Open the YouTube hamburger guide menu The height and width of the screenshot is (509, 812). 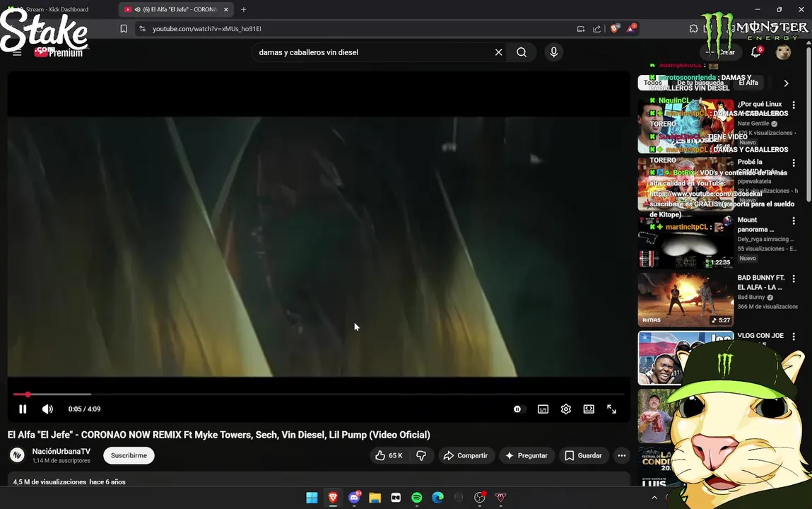[x=17, y=52]
